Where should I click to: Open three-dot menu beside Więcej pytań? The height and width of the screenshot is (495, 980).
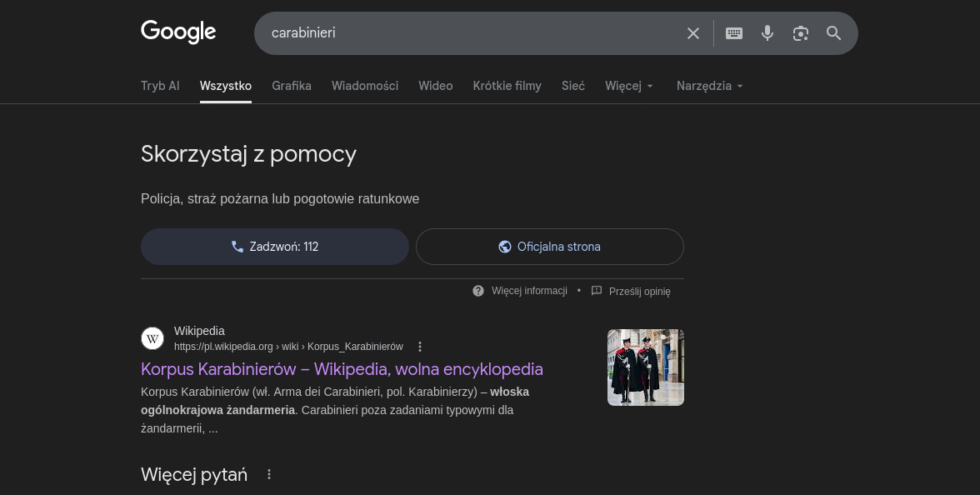pyautogui.click(x=269, y=474)
